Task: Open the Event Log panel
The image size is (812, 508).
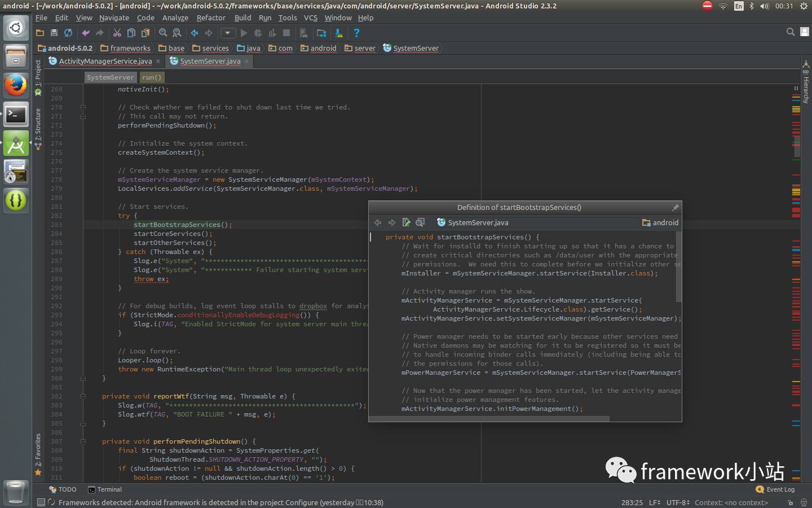Action: tap(775, 489)
